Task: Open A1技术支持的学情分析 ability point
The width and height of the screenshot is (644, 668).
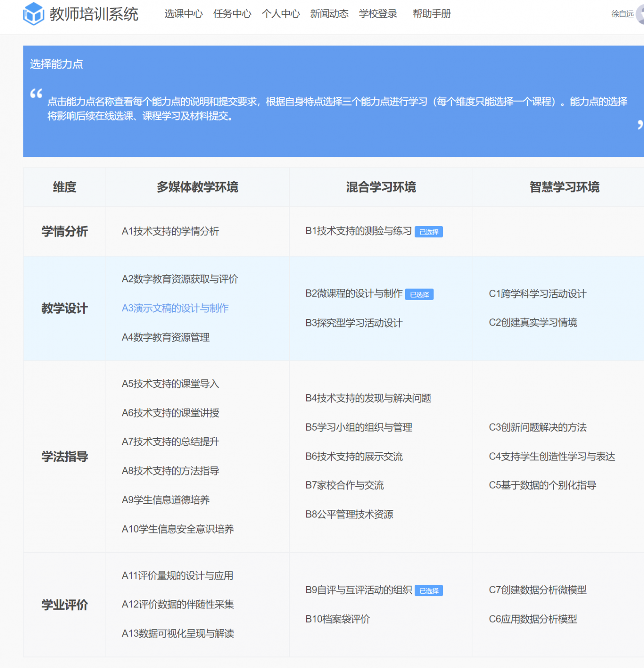Action: (x=170, y=231)
